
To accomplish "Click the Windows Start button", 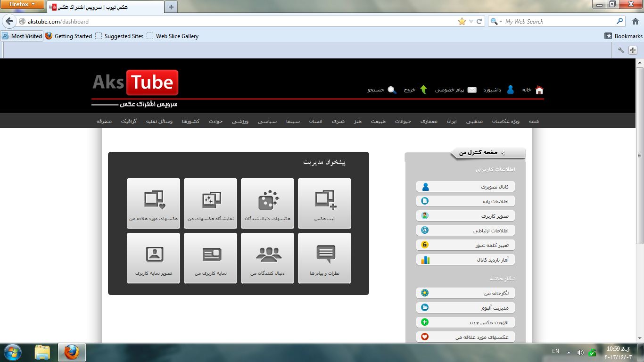I will (13, 352).
